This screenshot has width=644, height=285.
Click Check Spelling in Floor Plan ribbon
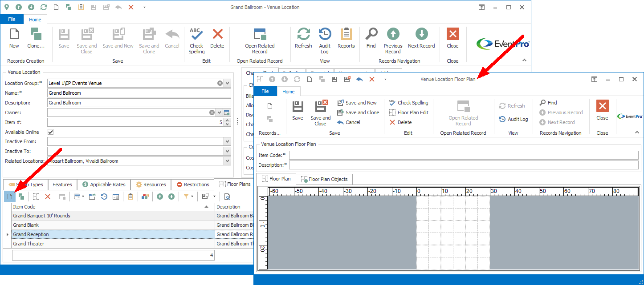[408, 103]
